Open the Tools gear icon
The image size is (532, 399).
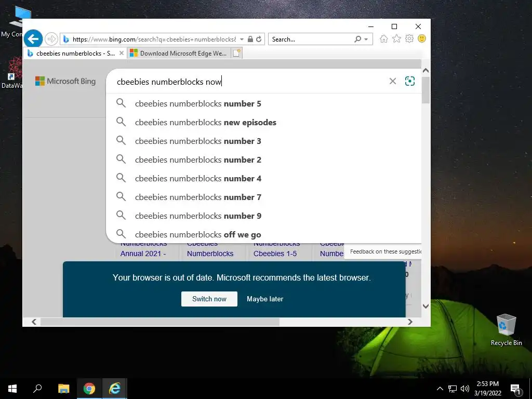click(409, 38)
